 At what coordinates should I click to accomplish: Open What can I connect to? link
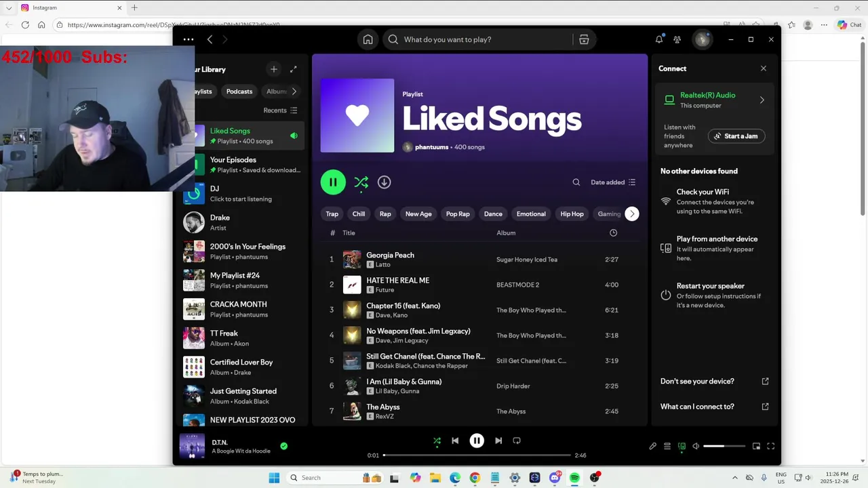[x=715, y=407]
